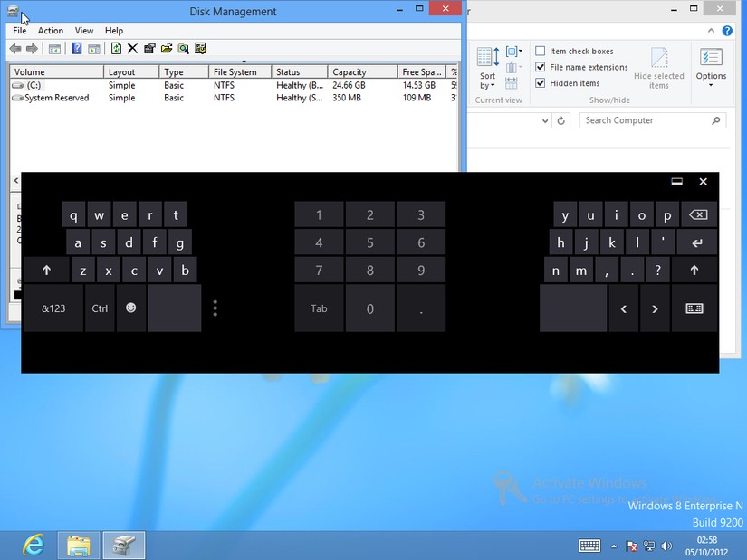Tap the q key on the touch keyboard

coord(73,214)
